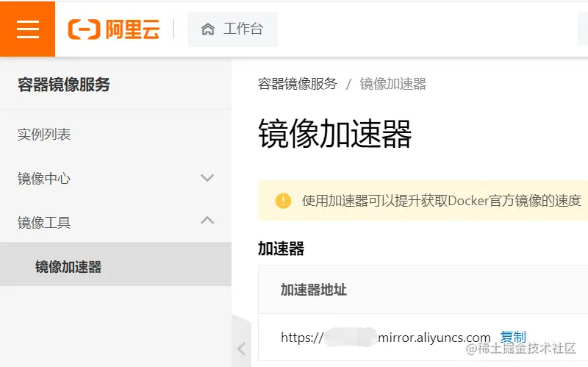
Task: Expand 镜像中心 with its down chevron
Action: pos(207,178)
